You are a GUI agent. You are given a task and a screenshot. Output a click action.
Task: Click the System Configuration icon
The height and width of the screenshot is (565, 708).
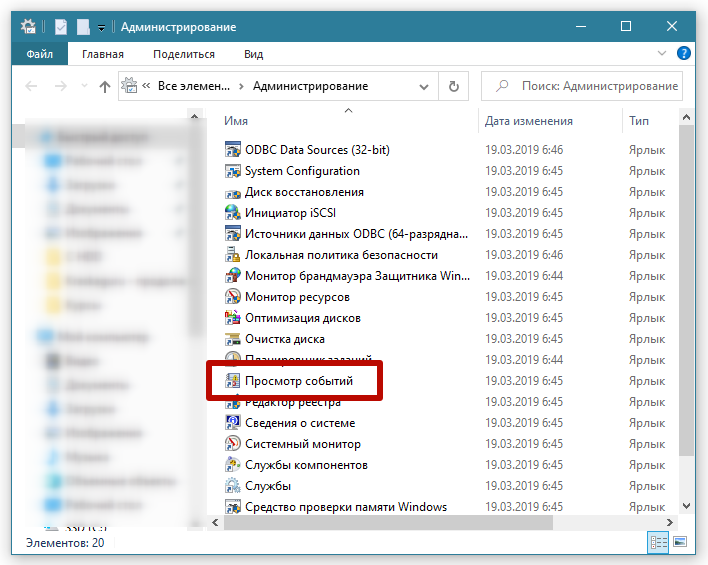(233, 171)
